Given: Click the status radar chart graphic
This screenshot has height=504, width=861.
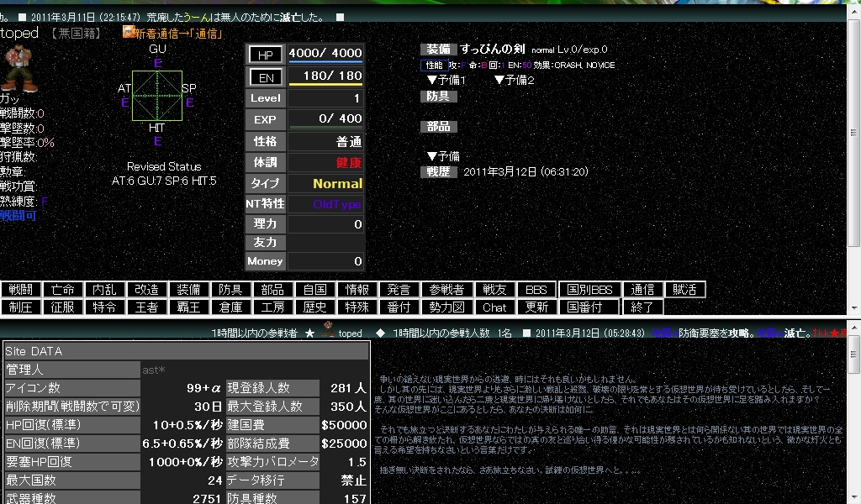Looking at the screenshot, I should (157, 96).
